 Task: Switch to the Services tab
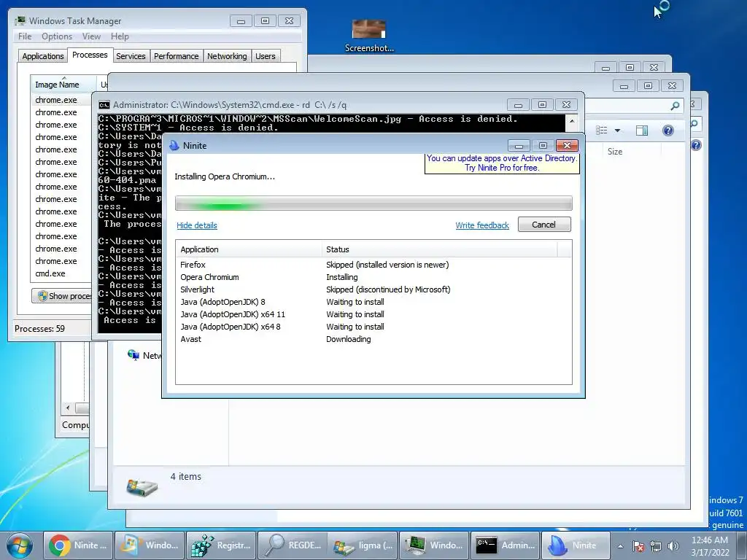point(131,56)
